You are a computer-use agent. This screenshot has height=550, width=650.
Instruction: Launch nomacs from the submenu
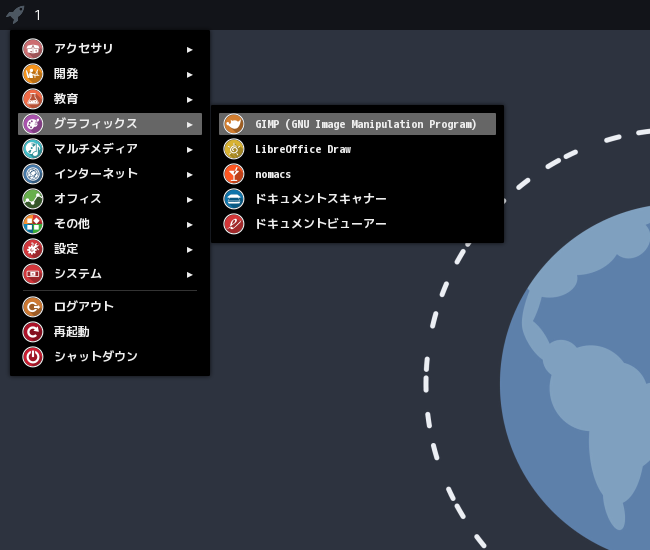click(357, 174)
